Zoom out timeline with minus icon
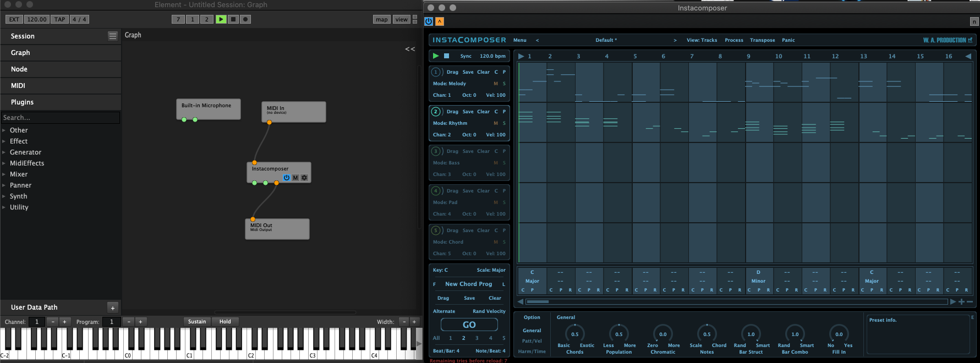 (x=970, y=301)
